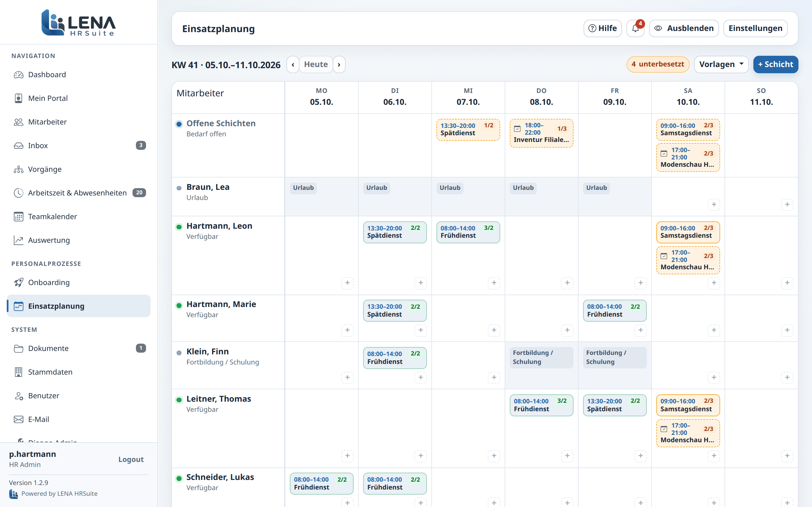Go to next week with right chevron
This screenshot has height=507, width=812.
(339, 65)
